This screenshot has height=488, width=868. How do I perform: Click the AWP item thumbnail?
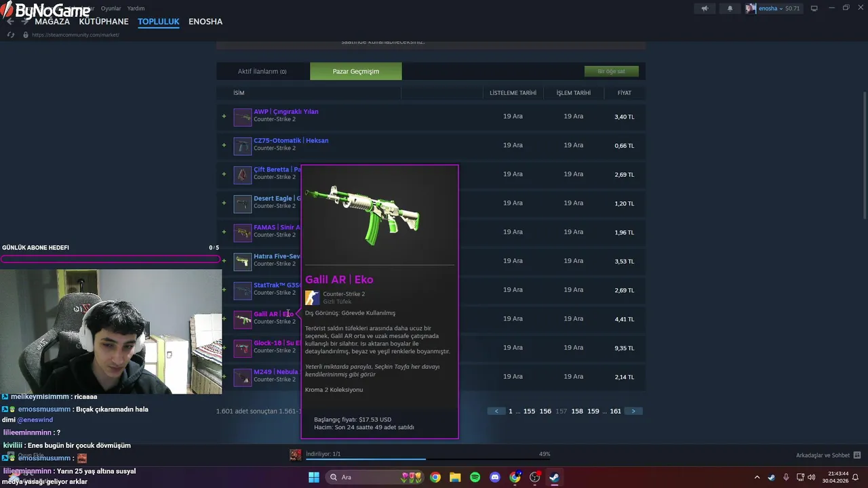pos(243,117)
